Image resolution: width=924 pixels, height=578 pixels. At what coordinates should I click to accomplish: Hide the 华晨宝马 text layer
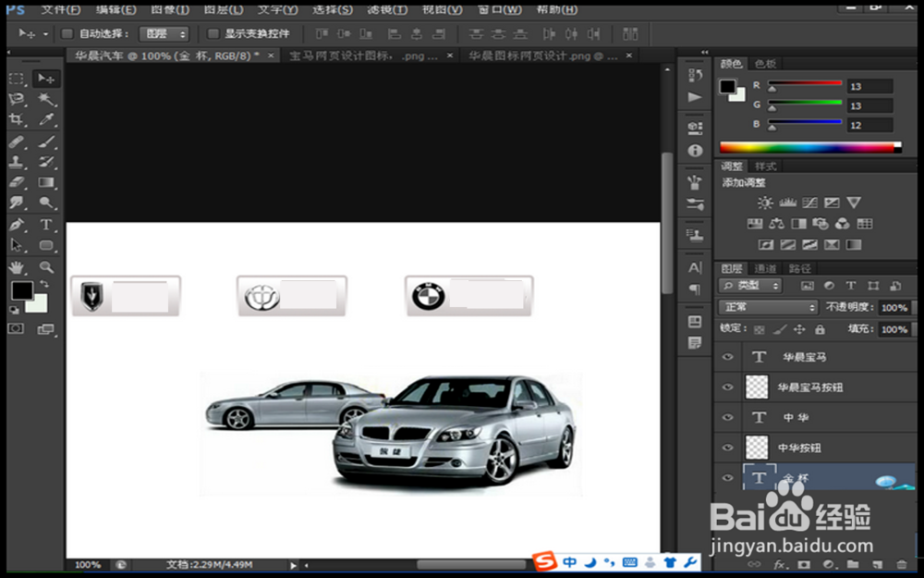click(x=728, y=357)
